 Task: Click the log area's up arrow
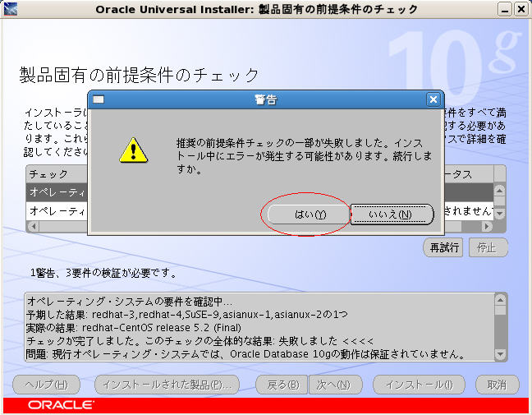click(x=501, y=300)
